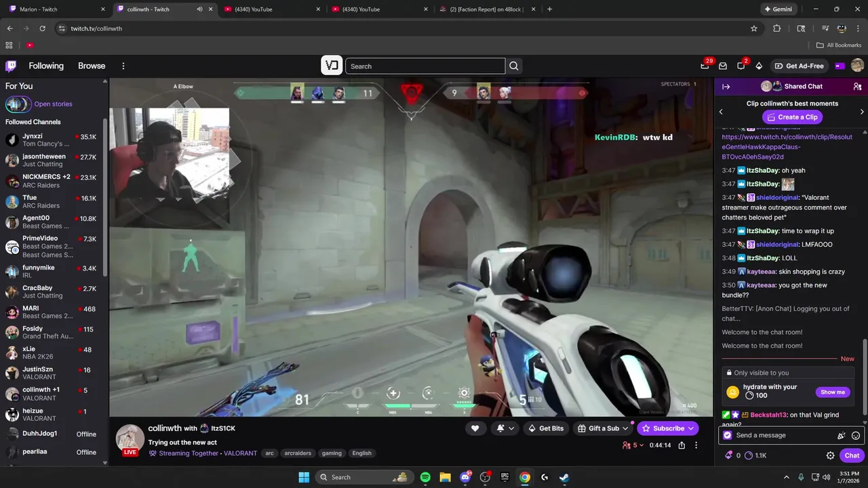
Task: Click the Gemini button in Chrome
Action: [778, 9]
